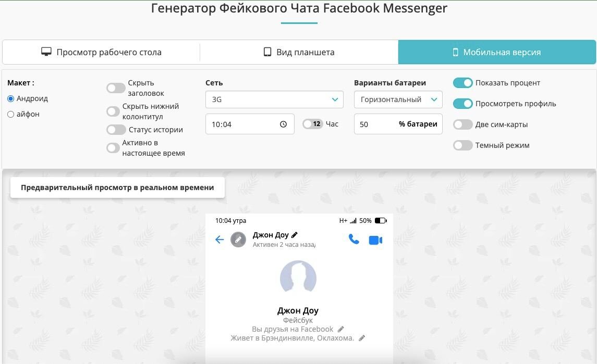Click the 50% battery text in preview
597x364 pixels.
[x=365, y=221]
